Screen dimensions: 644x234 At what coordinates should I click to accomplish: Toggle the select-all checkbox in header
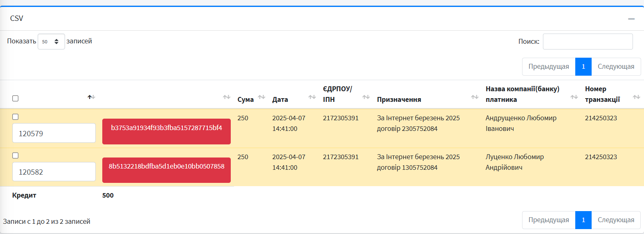[16, 98]
